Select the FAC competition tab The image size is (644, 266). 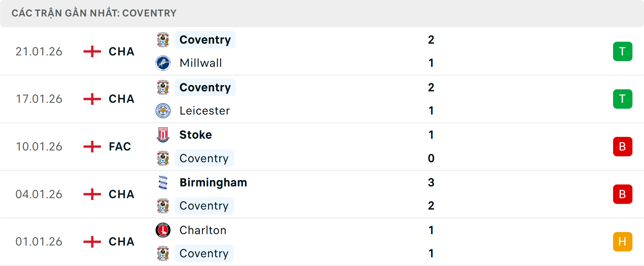pos(120,146)
